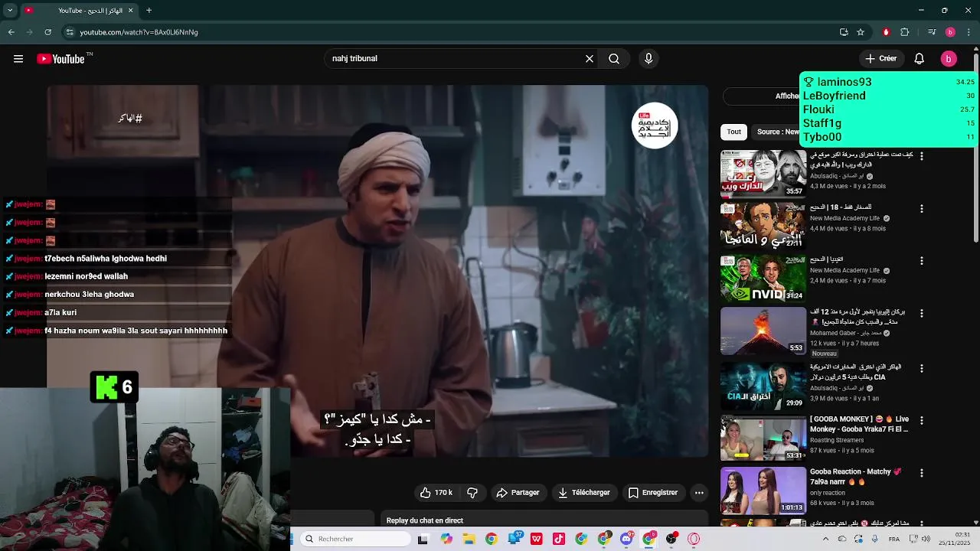Viewport: 980px width, 551px height.
Task: Open options for Abulsadiq 35:57 video
Action: pyautogui.click(x=922, y=156)
